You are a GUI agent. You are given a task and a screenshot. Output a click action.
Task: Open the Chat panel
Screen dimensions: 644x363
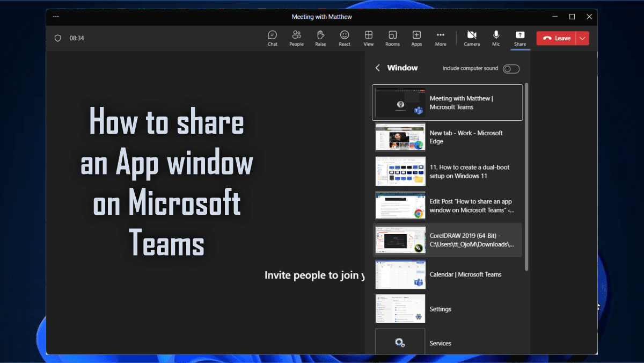coord(273,38)
